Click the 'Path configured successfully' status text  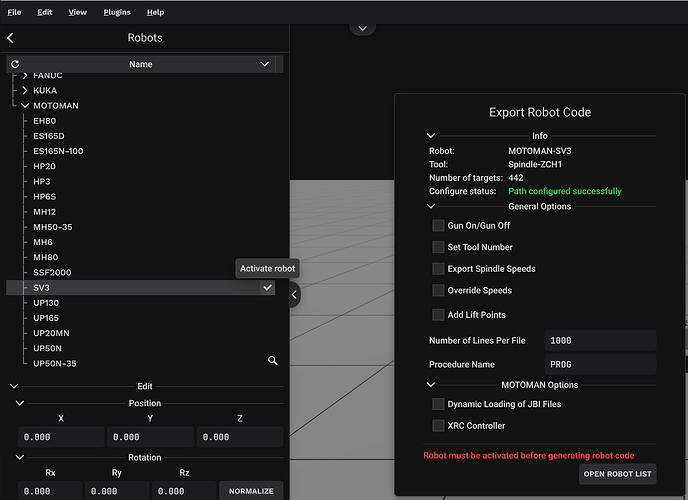(565, 191)
